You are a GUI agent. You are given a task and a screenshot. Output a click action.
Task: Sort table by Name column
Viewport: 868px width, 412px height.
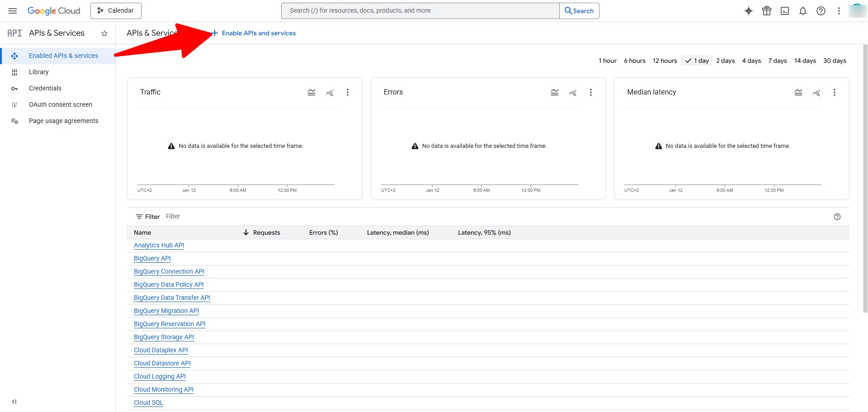point(142,232)
